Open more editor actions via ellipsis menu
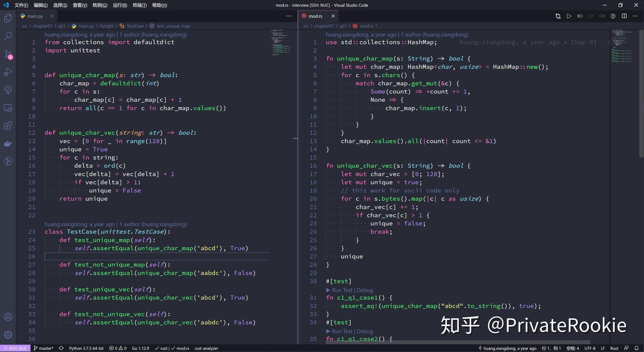Image resolution: width=644 pixels, height=352 pixels. click(635, 16)
